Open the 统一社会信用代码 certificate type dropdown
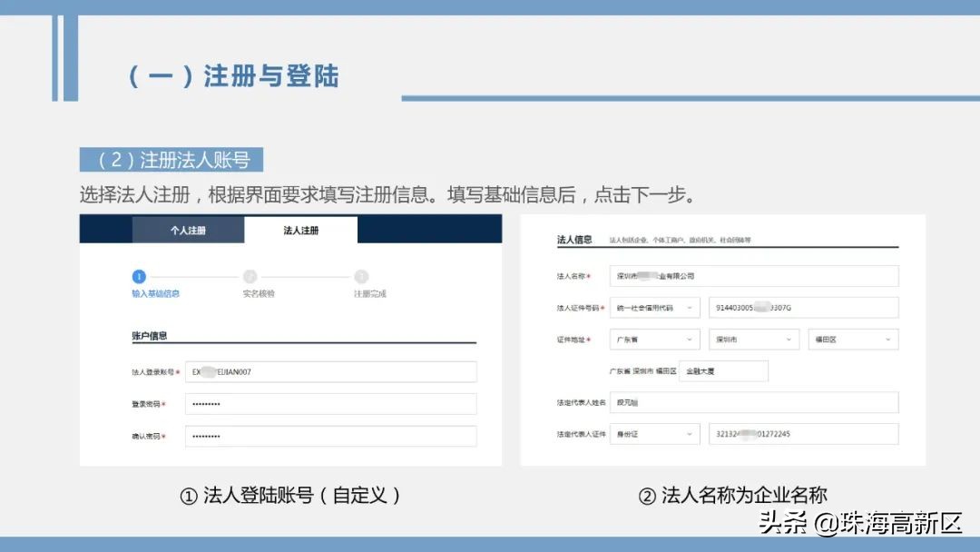This screenshot has height=552, width=980. coord(653,307)
